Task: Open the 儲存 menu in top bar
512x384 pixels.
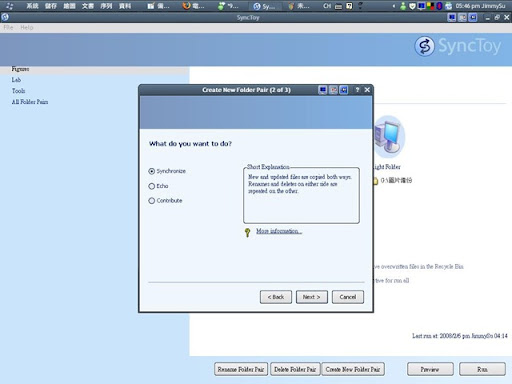Action: (x=51, y=6)
